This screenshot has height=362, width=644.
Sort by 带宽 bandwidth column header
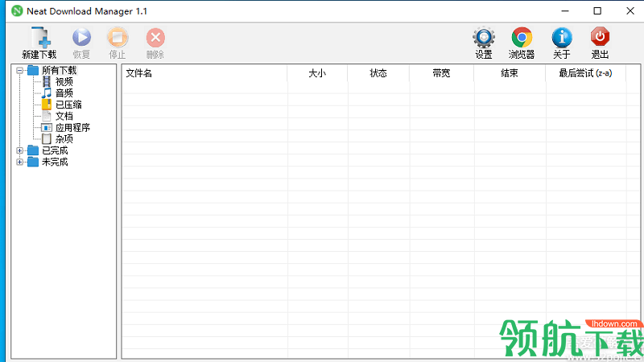[441, 73]
